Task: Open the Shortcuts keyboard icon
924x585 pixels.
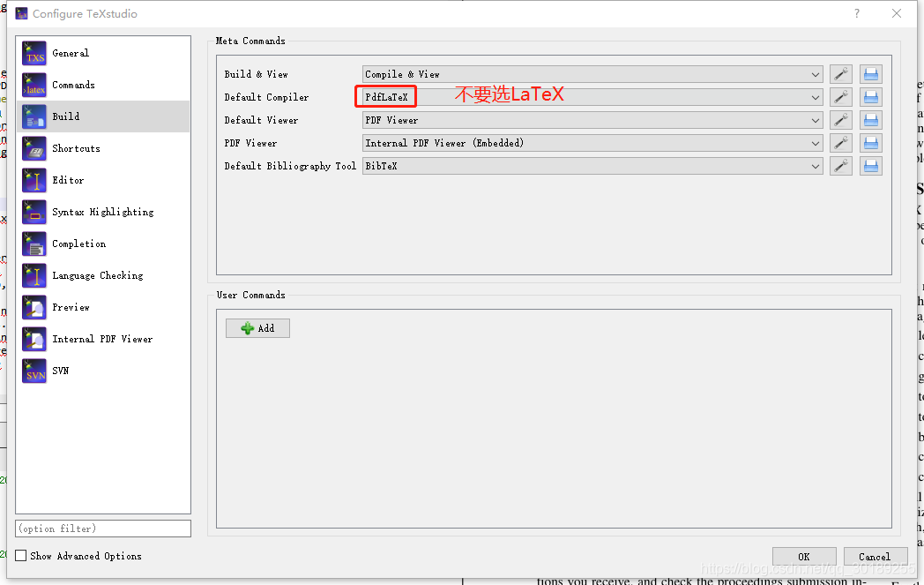Action: (x=34, y=148)
